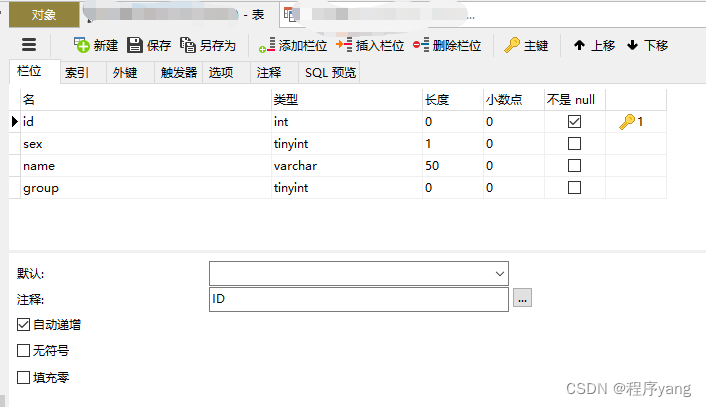Click the tinyint type cell for group
This screenshot has height=407, width=706.
[347, 188]
